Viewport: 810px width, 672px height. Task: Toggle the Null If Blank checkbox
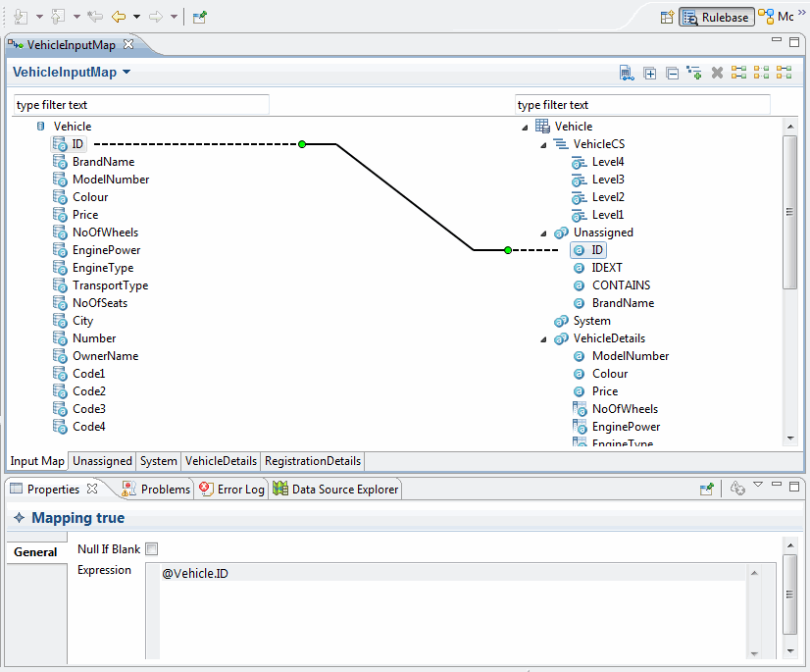[x=151, y=549]
